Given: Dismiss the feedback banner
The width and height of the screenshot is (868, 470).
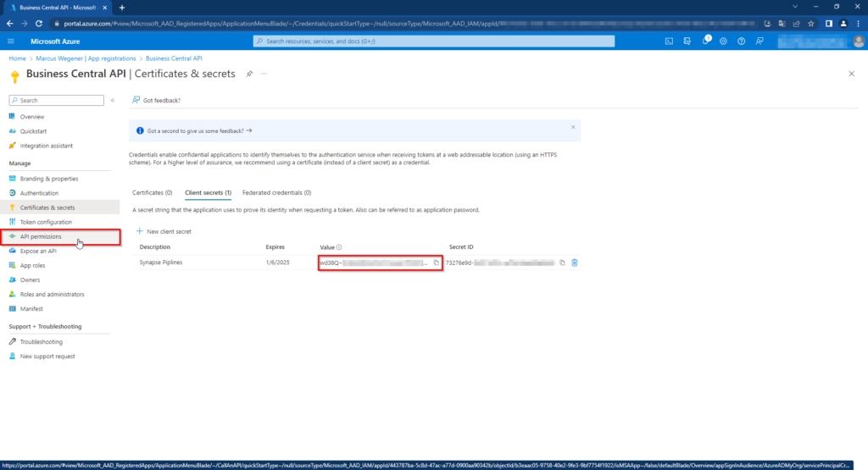Looking at the screenshot, I should [x=573, y=127].
